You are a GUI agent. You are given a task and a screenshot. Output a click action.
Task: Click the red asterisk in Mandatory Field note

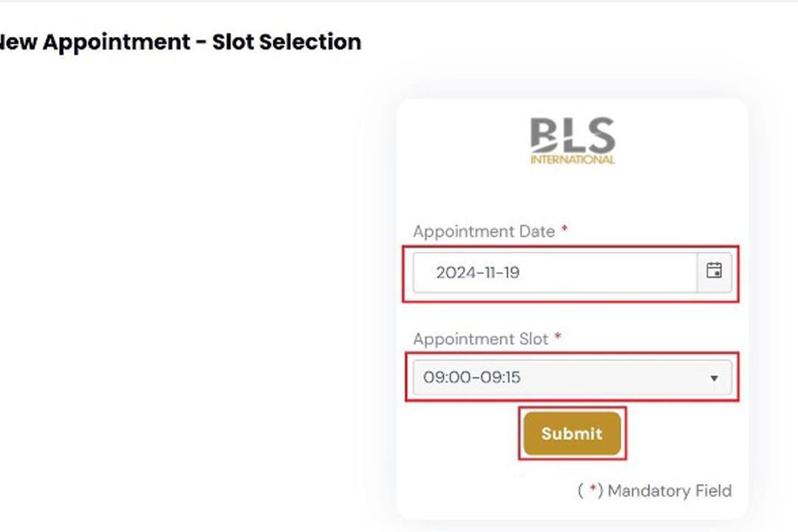(x=593, y=488)
